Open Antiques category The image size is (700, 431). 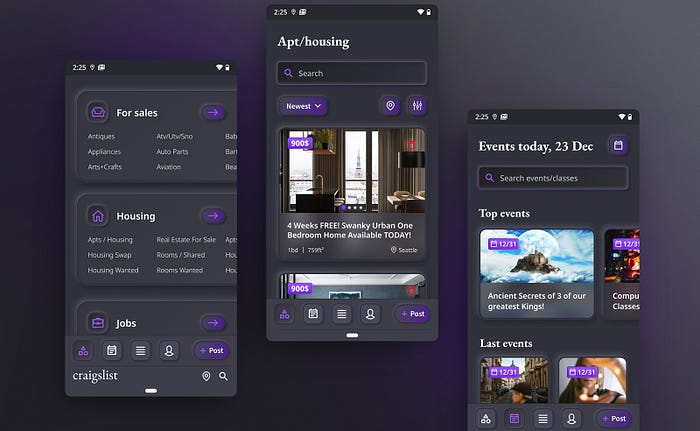[x=101, y=136]
